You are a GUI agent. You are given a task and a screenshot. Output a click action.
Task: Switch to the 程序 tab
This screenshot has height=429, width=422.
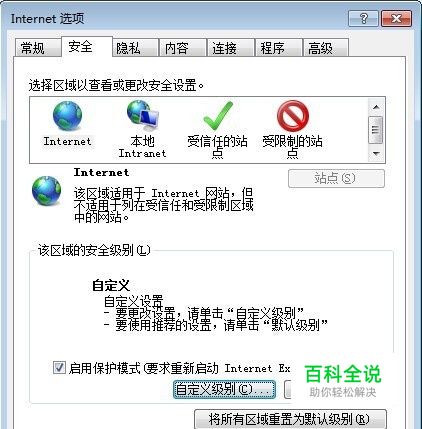273,48
